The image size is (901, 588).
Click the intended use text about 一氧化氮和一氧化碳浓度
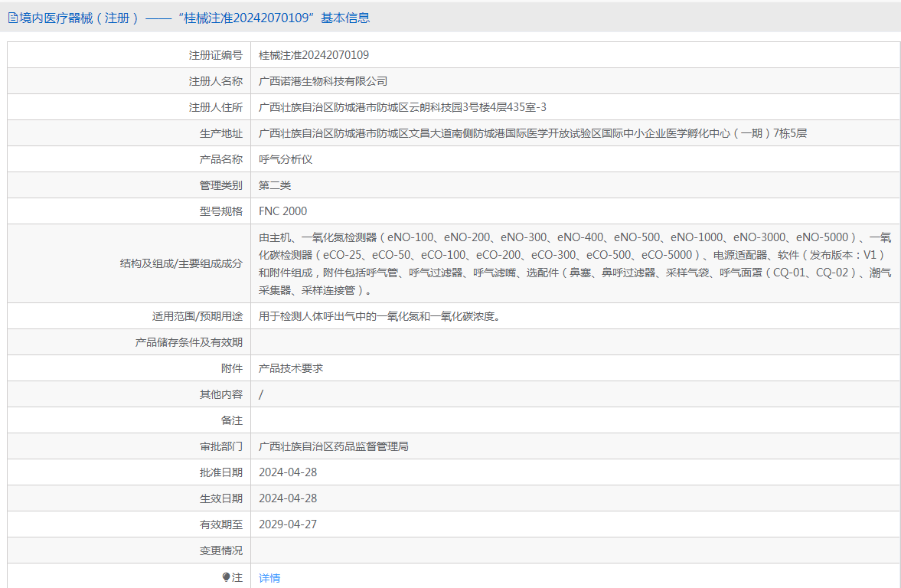click(380, 315)
